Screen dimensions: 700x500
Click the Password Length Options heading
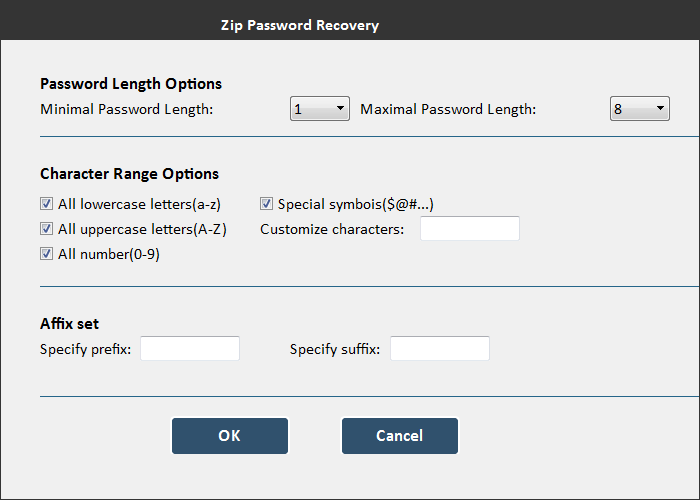click(131, 84)
